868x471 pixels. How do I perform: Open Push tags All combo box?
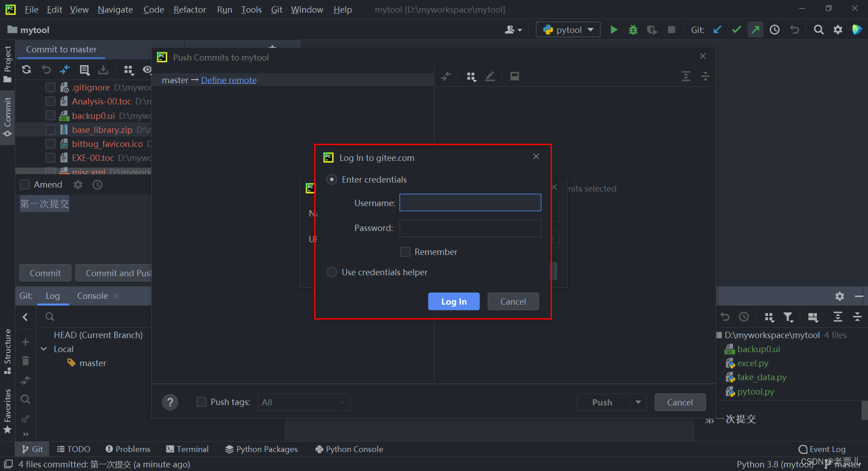(304, 402)
